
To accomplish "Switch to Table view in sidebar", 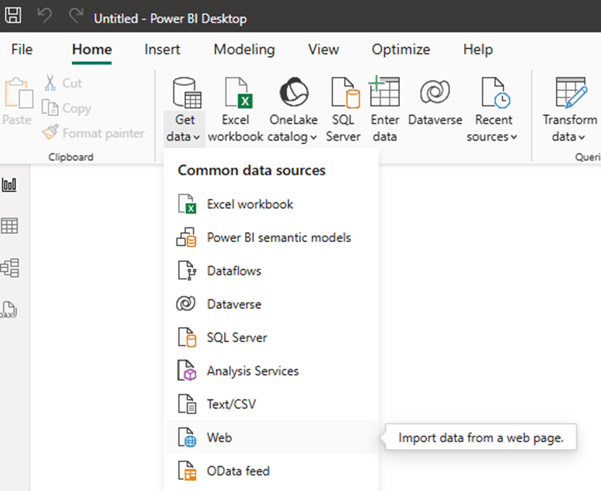I will tap(11, 226).
